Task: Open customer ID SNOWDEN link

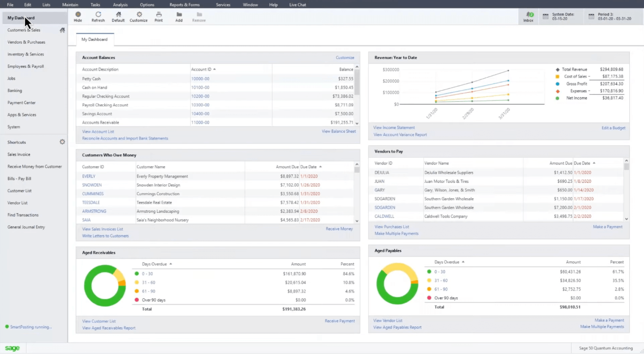Action: [x=92, y=185]
